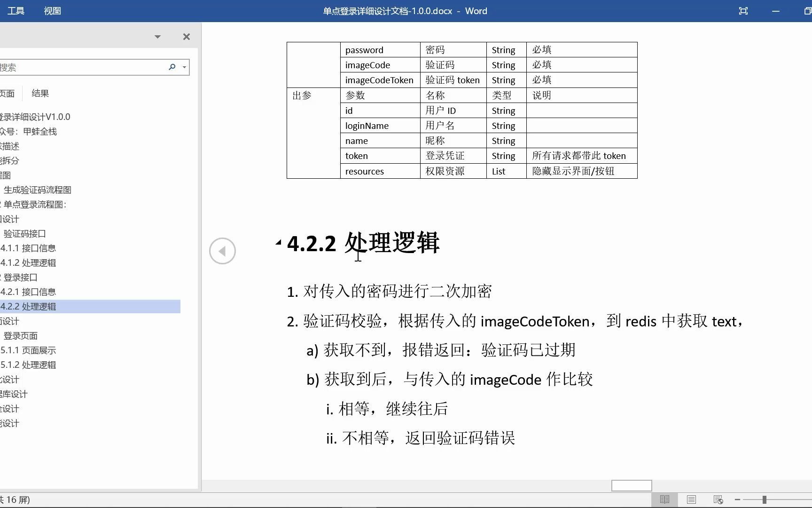Viewport: 812px width, 508px height.
Task: Go to heading 登录详细设计V1.0.0
Action: 35,117
